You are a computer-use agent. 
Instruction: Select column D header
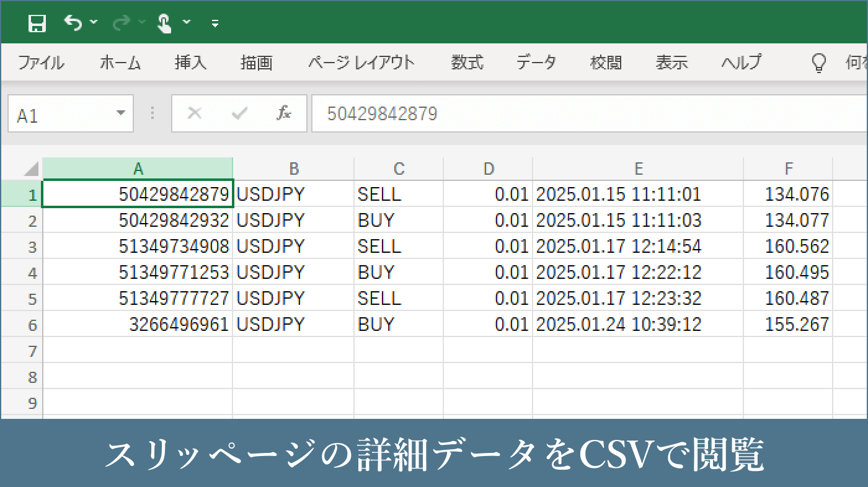click(x=488, y=169)
